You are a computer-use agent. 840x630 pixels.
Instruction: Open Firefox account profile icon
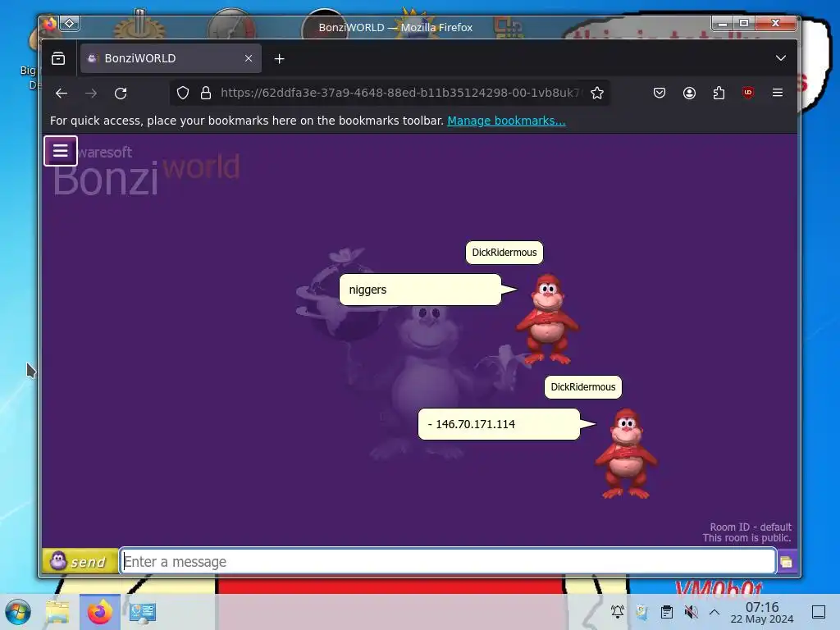(x=689, y=94)
